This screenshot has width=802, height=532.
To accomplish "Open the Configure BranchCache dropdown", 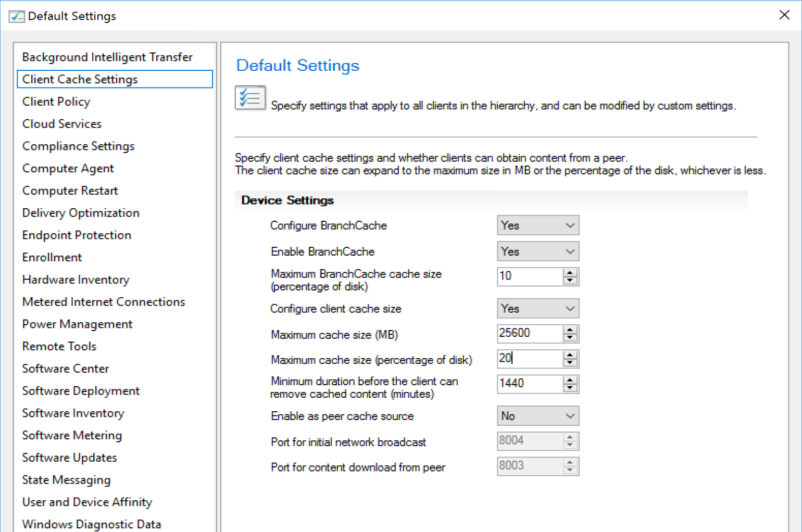I will pyautogui.click(x=537, y=225).
